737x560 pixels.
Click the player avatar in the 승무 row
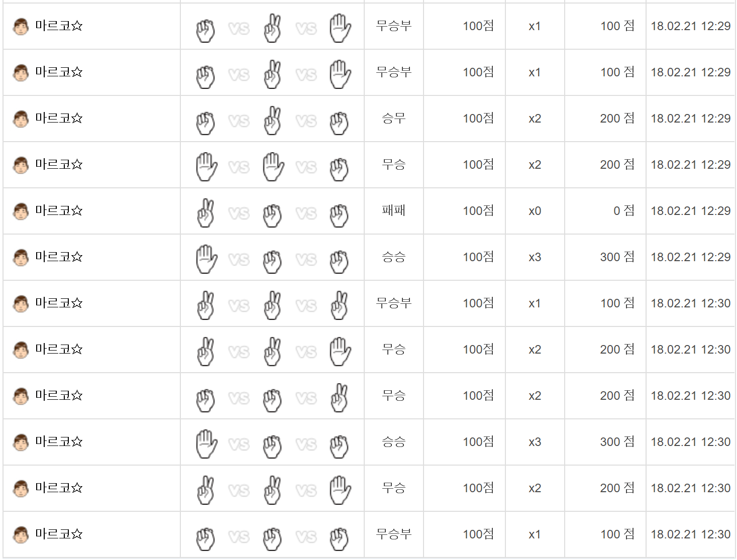tap(21, 119)
